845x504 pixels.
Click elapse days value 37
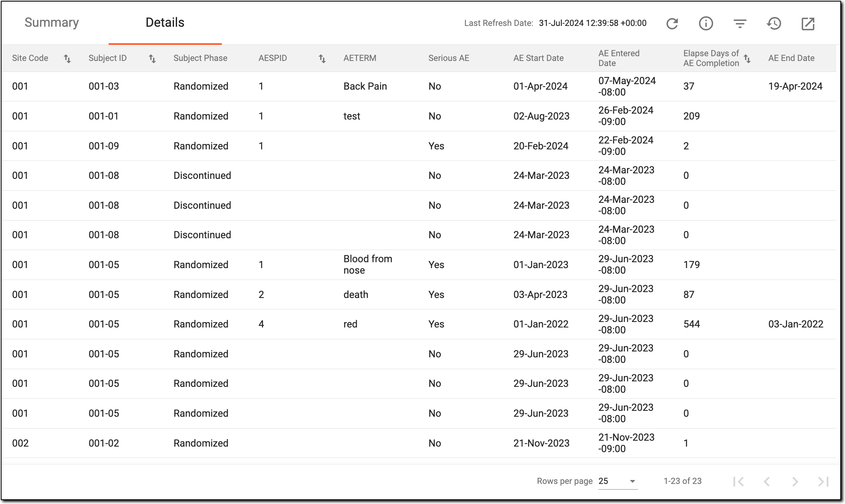coord(688,86)
